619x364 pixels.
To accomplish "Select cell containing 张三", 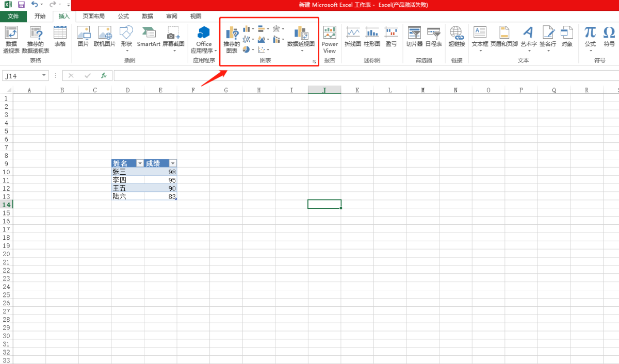I will click(127, 172).
